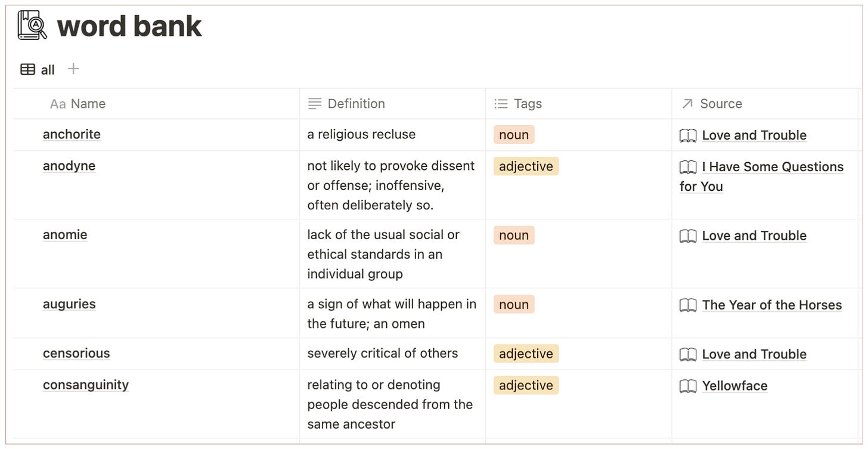Open the Tags column header menu
Viewport: 868px width, 449px height.
pyautogui.click(x=579, y=104)
